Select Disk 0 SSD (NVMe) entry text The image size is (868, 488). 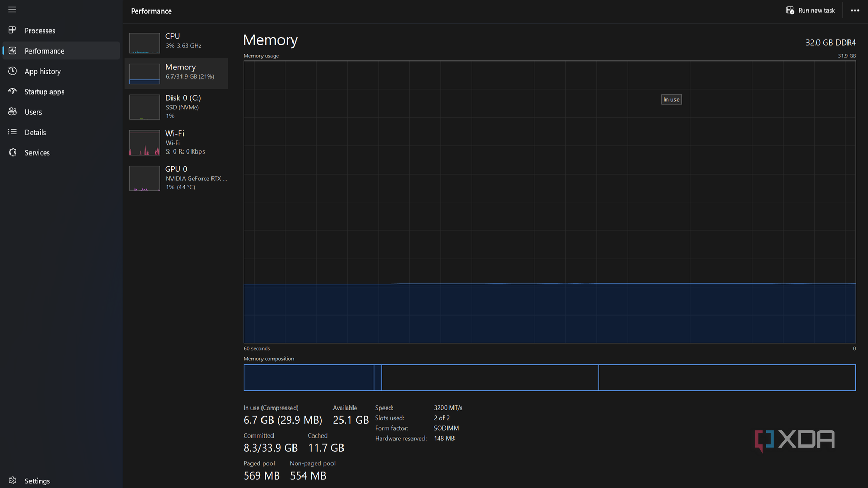183,107
